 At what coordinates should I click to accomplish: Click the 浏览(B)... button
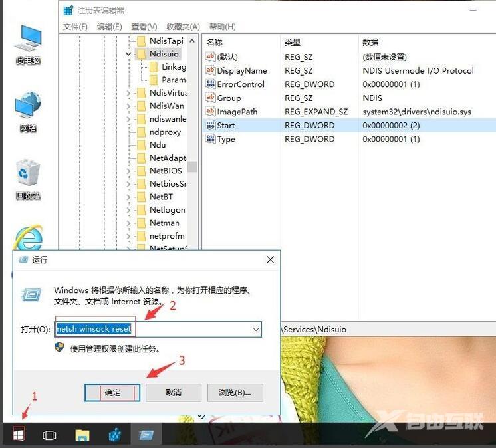(235, 392)
